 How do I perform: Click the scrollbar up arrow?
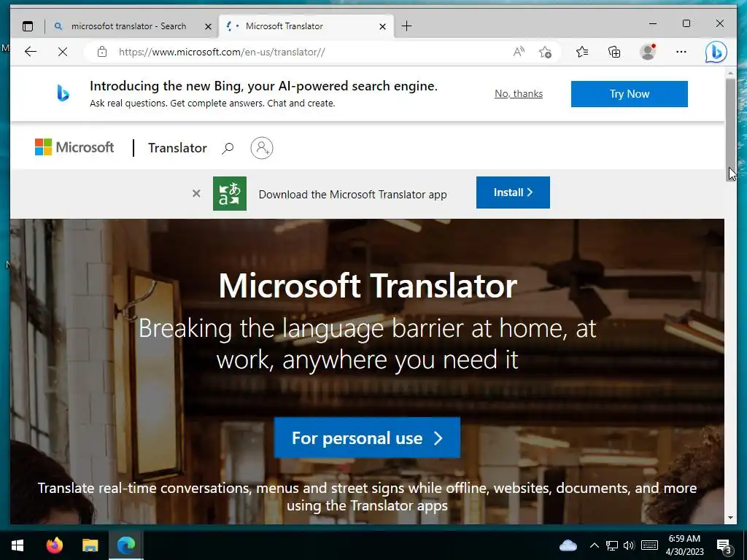tap(730, 73)
